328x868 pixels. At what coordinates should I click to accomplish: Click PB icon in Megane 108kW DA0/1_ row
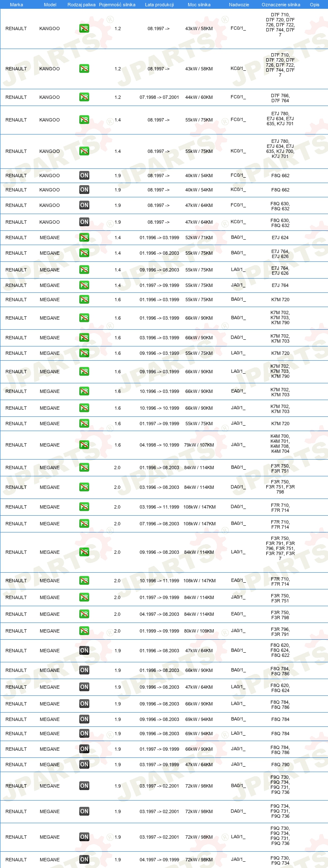84,507
